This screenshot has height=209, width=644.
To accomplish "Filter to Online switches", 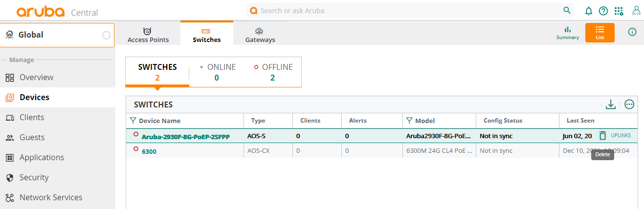I will (x=217, y=72).
